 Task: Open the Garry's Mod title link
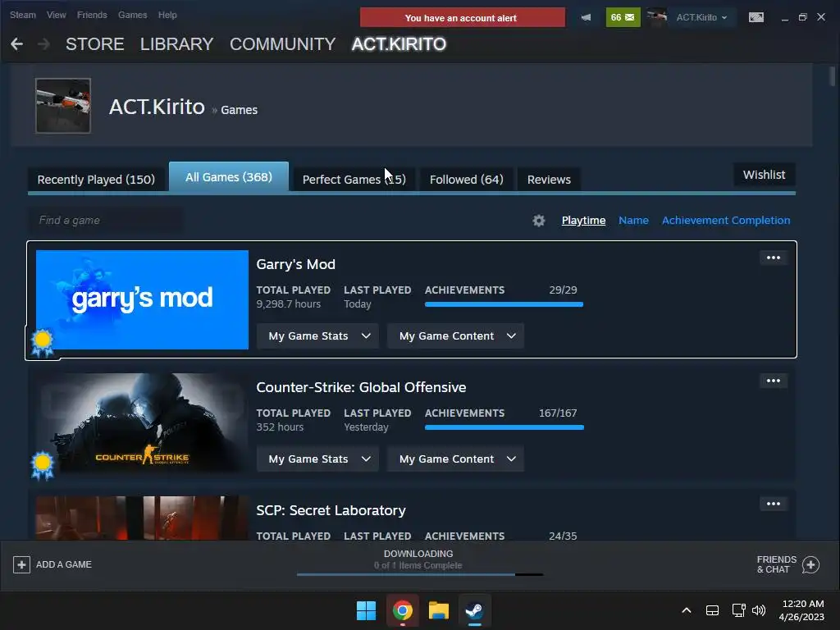point(295,264)
